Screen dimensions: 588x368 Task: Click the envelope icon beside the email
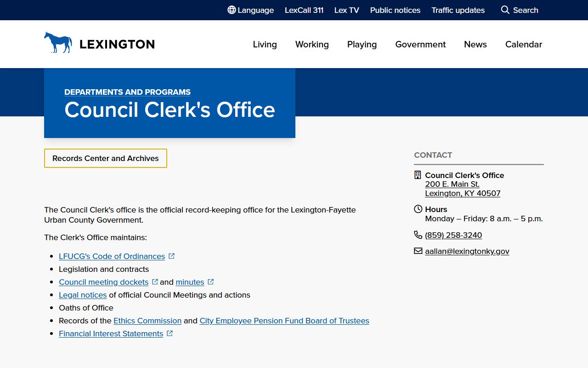click(418, 251)
